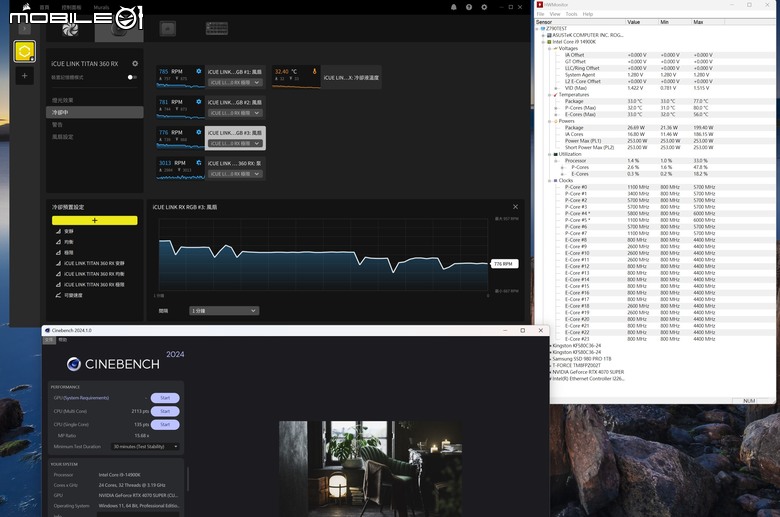Select the yellow hexagon profile icon in sidebar
The height and width of the screenshot is (517, 780).
tap(24, 51)
